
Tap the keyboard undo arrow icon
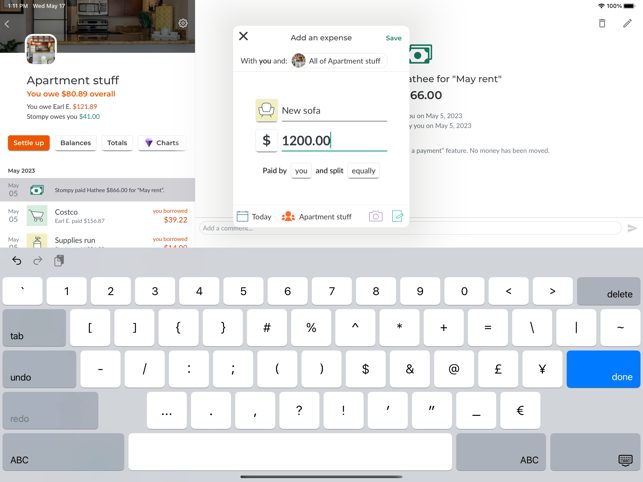[16, 260]
